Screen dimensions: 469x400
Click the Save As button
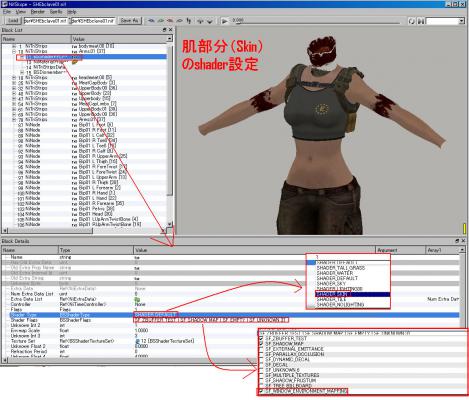coord(129,21)
